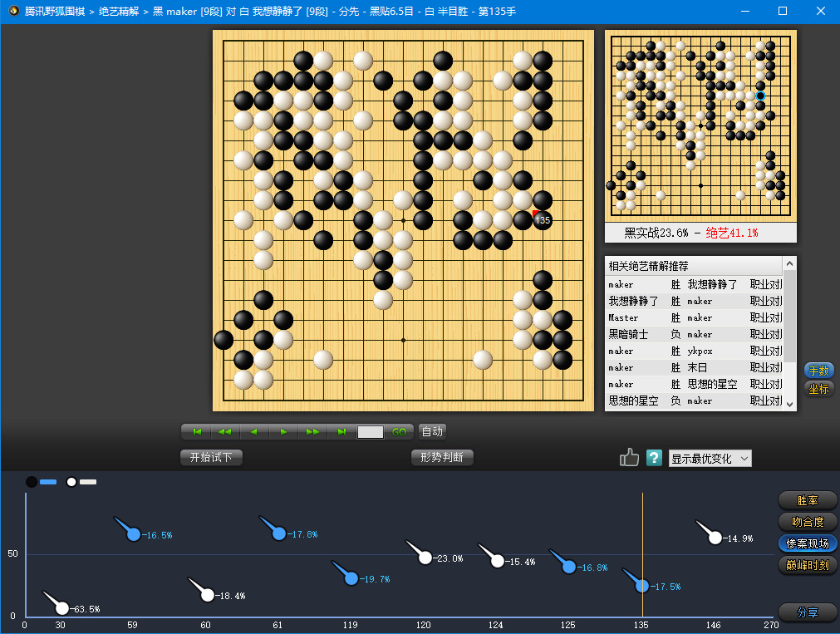Run 形势判断 position analysis

442,457
